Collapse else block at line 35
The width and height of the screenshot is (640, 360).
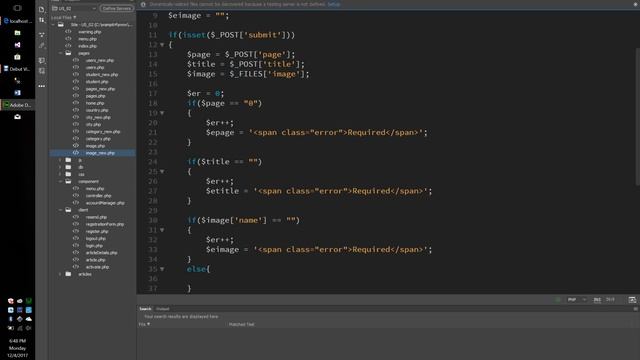[x=162, y=269]
